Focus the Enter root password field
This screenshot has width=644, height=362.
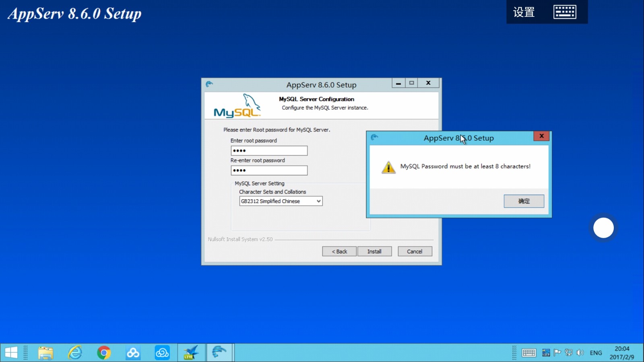click(x=269, y=150)
